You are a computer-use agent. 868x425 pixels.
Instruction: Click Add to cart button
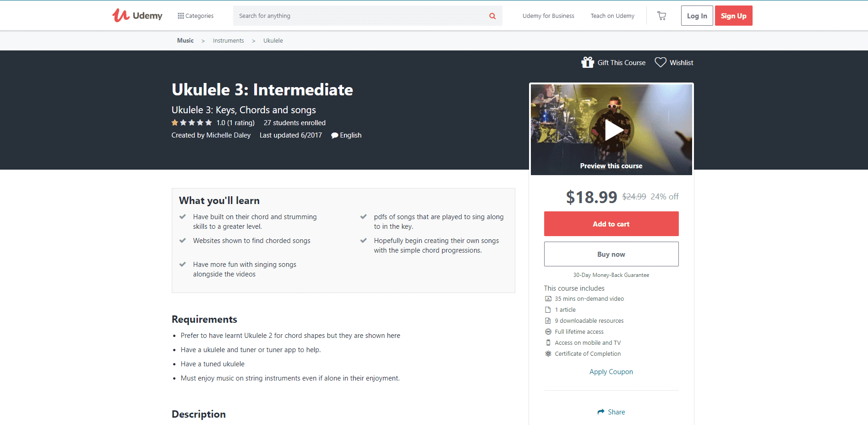coord(611,224)
